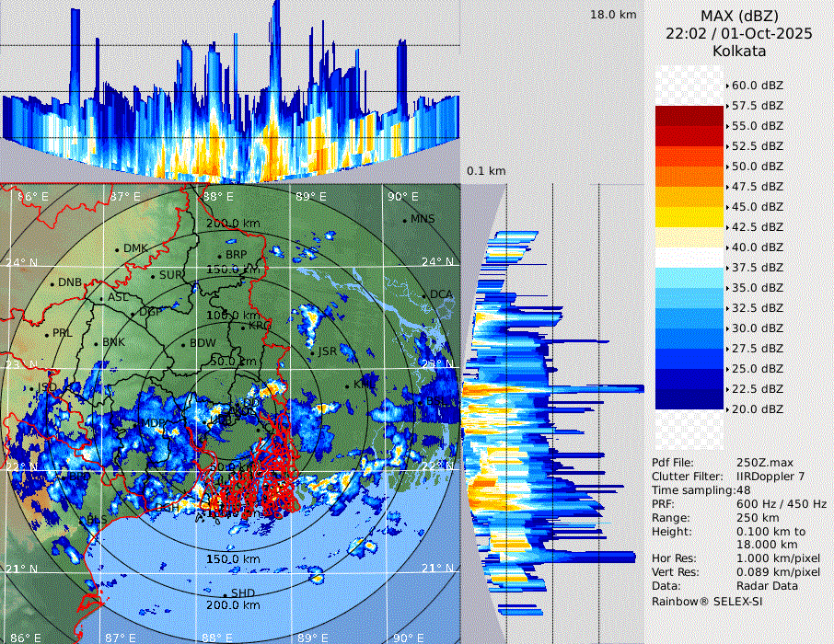The height and width of the screenshot is (644, 834).
Task: Select the PRL station dot
Action: pyautogui.click(x=47, y=334)
